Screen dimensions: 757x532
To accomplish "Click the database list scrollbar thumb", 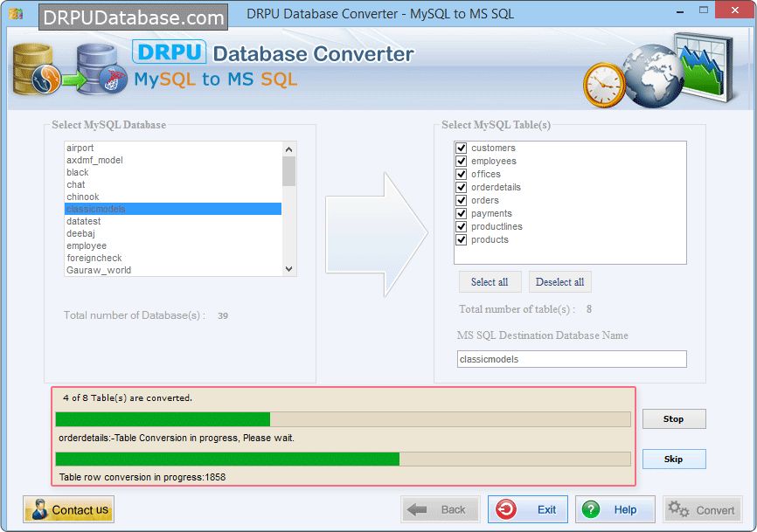I will 288,171.
